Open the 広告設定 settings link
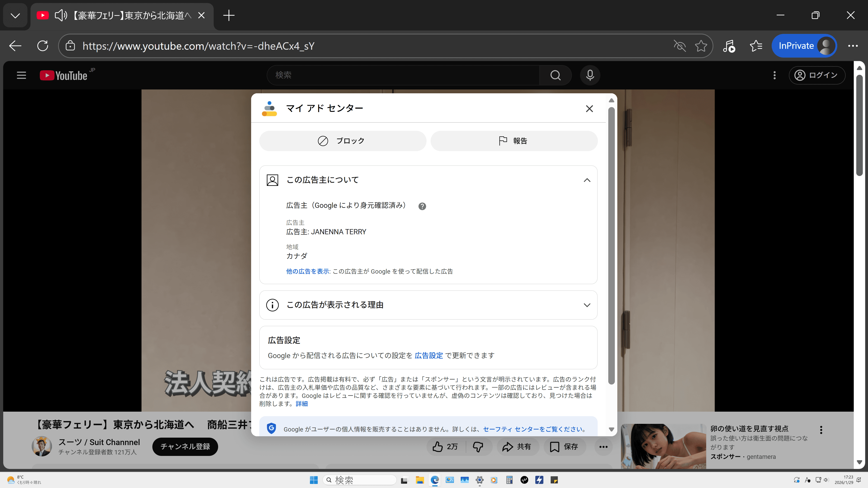The height and width of the screenshot is (488, 868). coord(429,355)
